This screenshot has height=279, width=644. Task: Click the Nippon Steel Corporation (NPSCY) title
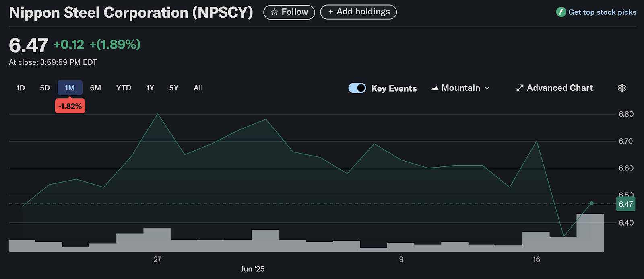coord(131,12)
